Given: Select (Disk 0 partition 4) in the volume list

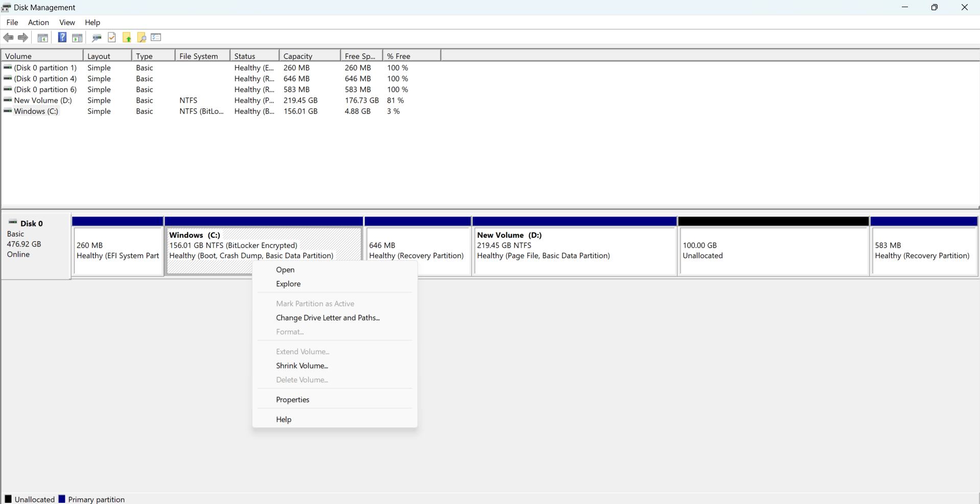Looking at the screenshot, I should pyautogui.click(x=45, y=79).
